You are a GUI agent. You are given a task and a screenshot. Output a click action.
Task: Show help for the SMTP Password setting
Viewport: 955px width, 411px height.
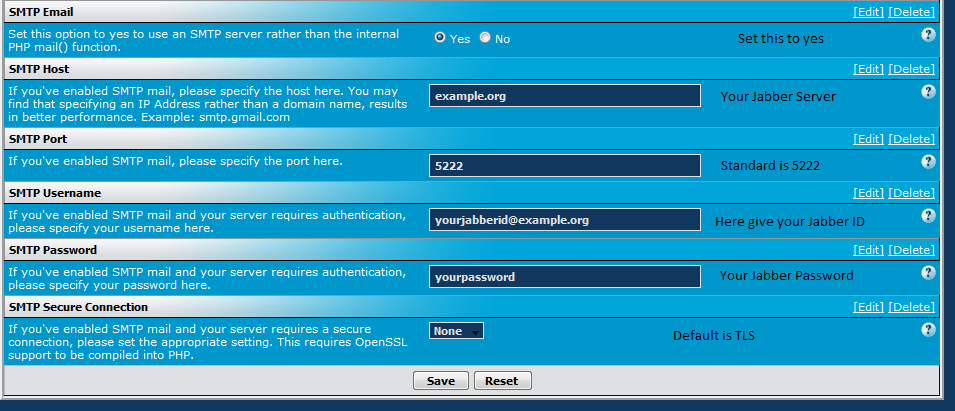point(927,272)
